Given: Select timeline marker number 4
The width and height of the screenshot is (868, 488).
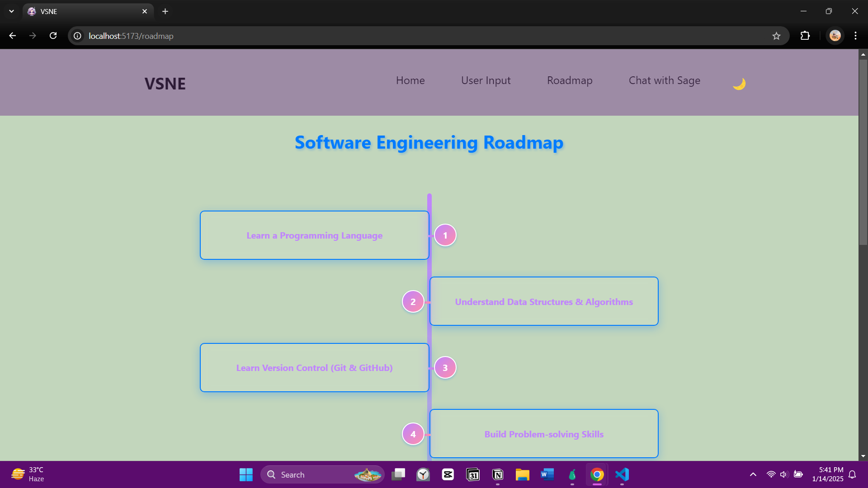Looking at the screenshot, I should (413, 434).
